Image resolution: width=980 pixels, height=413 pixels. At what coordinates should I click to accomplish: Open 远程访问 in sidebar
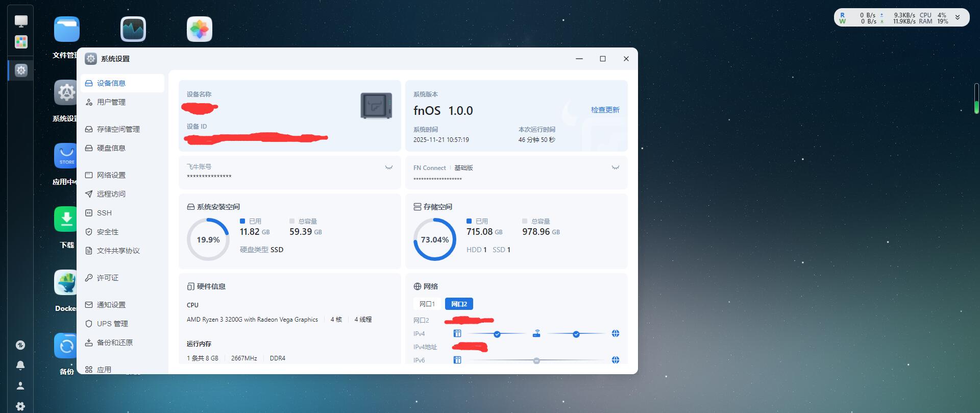[122, 194]
